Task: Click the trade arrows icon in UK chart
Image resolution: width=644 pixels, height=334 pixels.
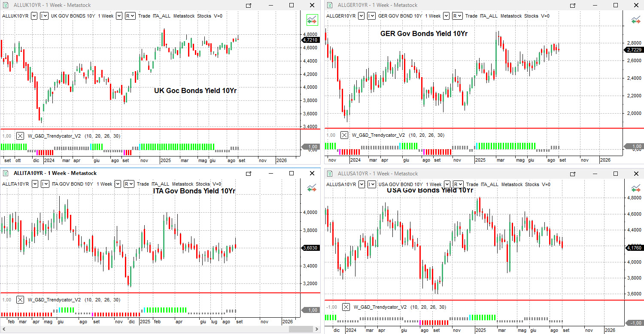Action: tap(312, 20)
